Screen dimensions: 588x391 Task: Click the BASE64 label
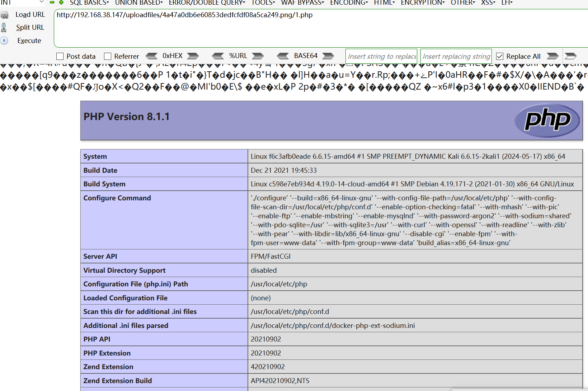[x=306, y=56]
